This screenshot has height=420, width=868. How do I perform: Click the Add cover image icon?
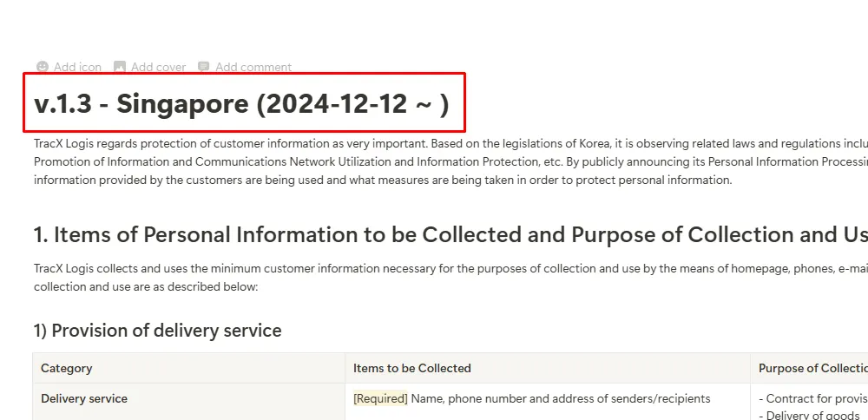[120, 67]
